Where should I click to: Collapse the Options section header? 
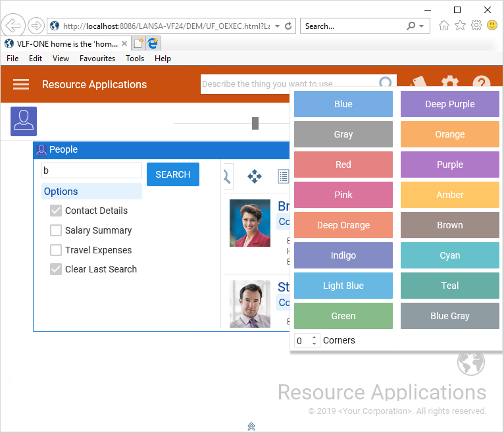click(91, 191)
